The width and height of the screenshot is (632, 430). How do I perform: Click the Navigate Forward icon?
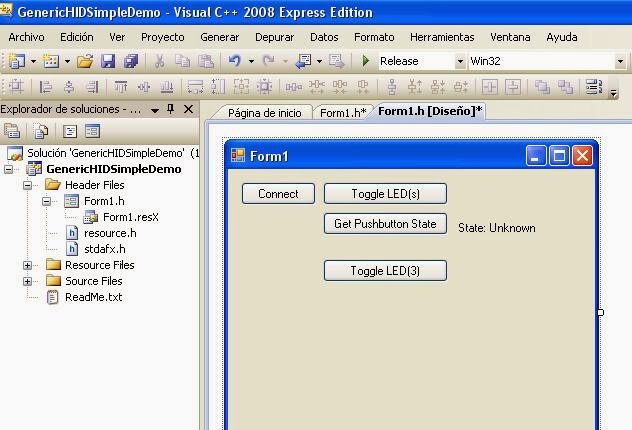click(x=337, y=61)
